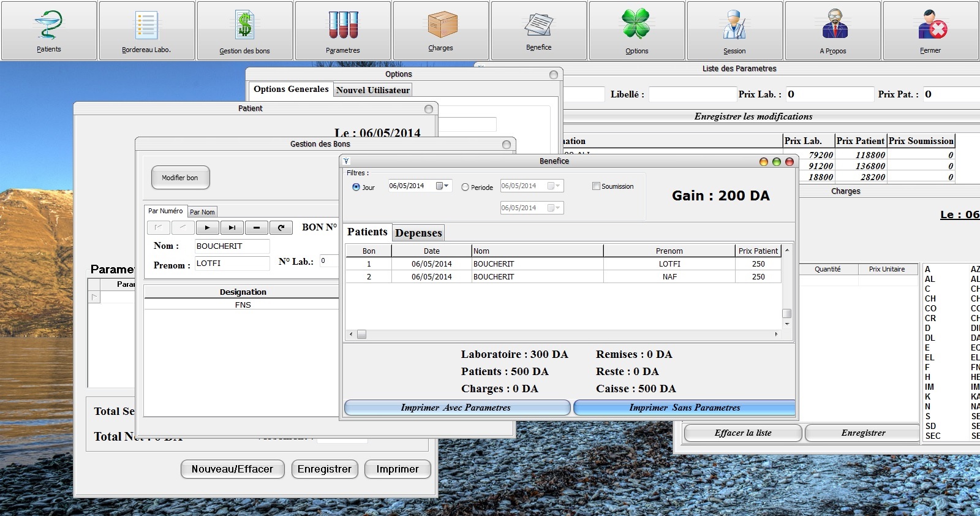Click Modifier bon button
The image size is (980, 516).
pyautogui.click(x=180, y=178)
